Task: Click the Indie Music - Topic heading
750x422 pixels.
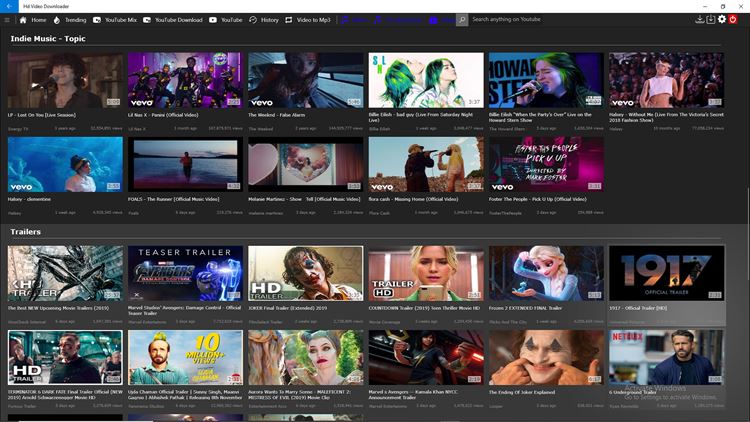Action: coord(48,39)
